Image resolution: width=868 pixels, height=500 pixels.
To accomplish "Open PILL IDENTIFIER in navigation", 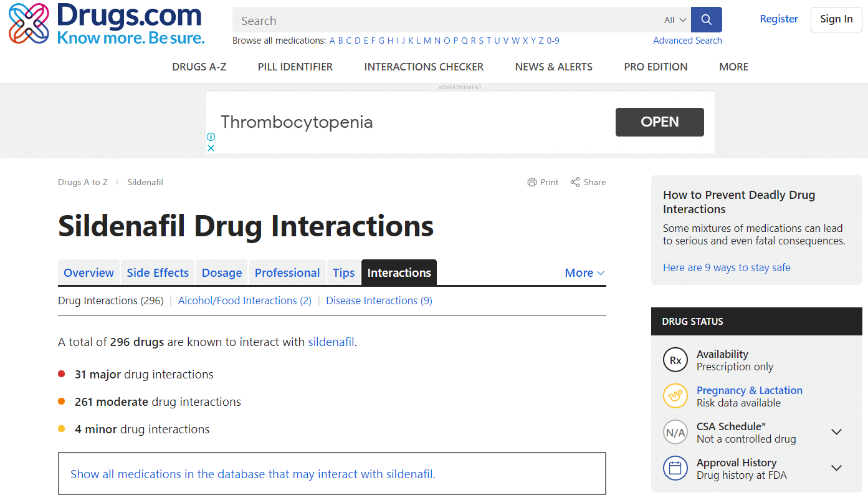I will pyautogui.click(x=295, y=67).
